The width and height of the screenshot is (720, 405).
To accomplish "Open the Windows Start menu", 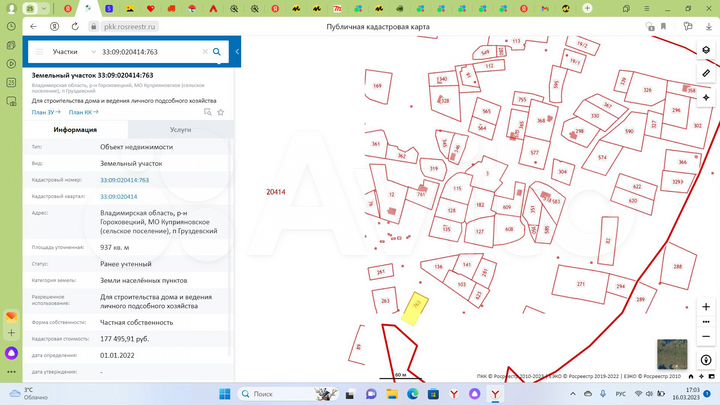I will click(225, 394).
